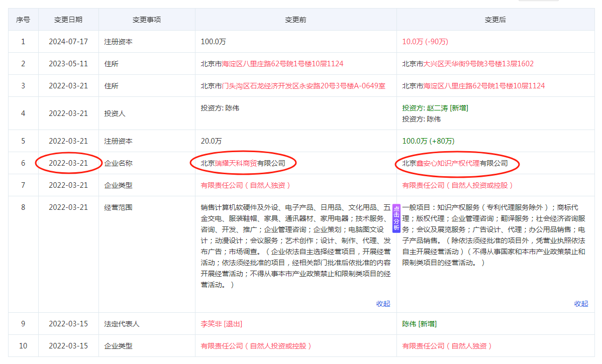Viewport: 602px width, 364px height.
Task: Click 投资方: 陈伟 in the 变更前 column
Action: point(220,108)
